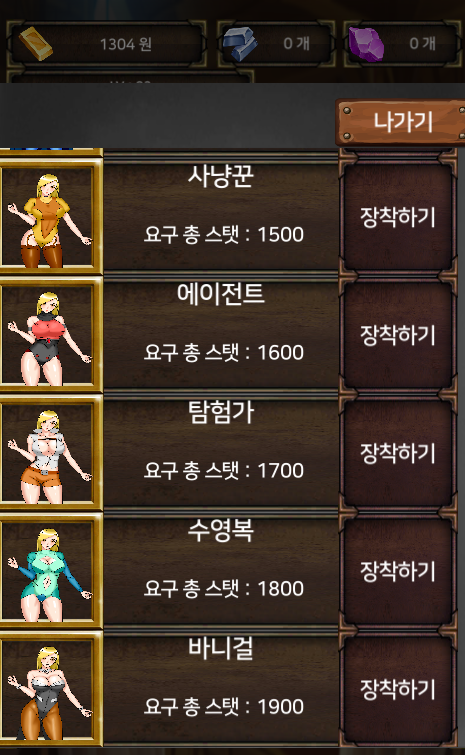Click the purple gem resource icon

click(366, 44)
